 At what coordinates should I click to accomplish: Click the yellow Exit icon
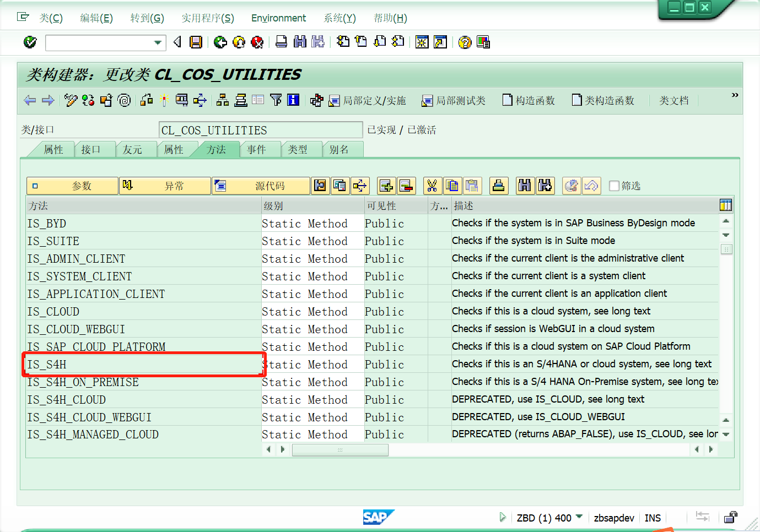(x=239, y=42)
